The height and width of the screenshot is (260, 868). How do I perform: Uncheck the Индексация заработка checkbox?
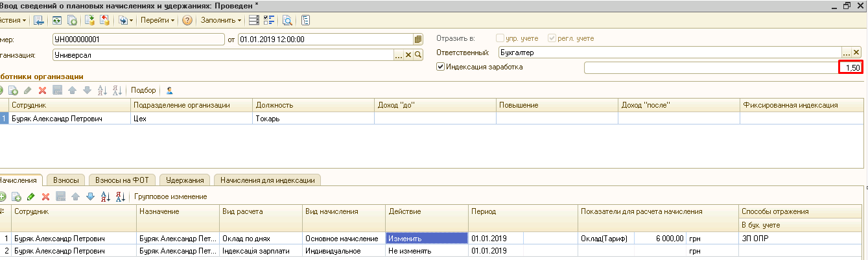click(441, 67)
